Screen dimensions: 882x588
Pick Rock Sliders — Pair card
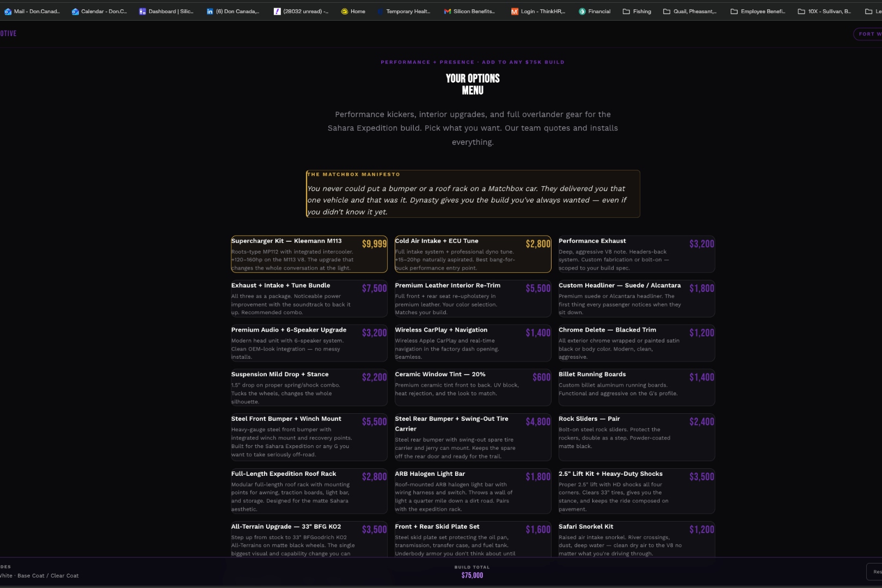(x=636, y=438)
